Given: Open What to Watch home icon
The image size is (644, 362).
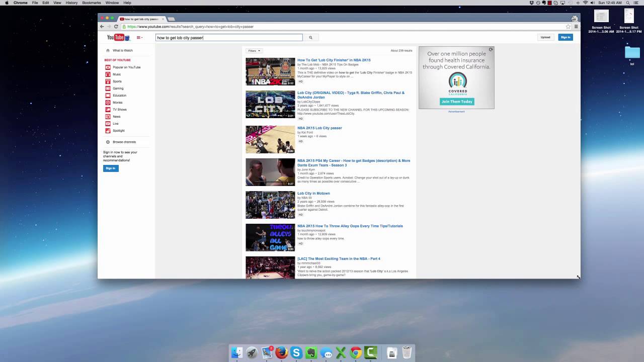Looking at the screenshot, I should [108, 50].
